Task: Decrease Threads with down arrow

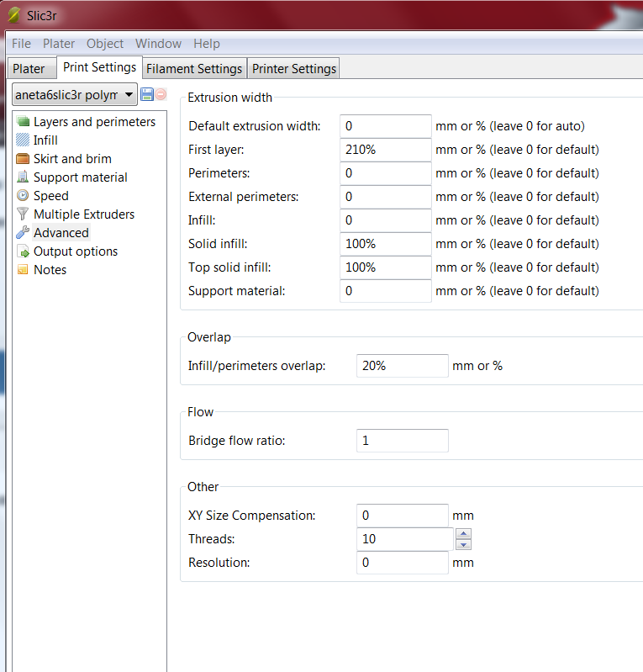Action: (463, 545)
